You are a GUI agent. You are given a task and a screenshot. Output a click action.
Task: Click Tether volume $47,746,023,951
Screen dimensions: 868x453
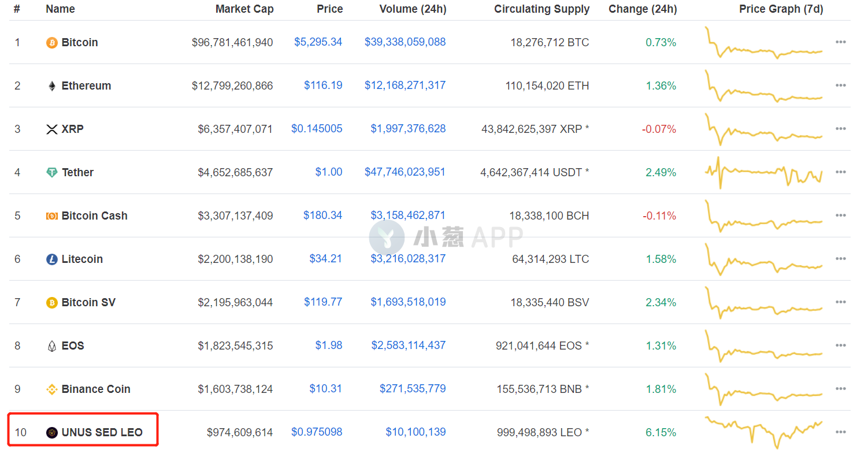[x=405, y=172]
